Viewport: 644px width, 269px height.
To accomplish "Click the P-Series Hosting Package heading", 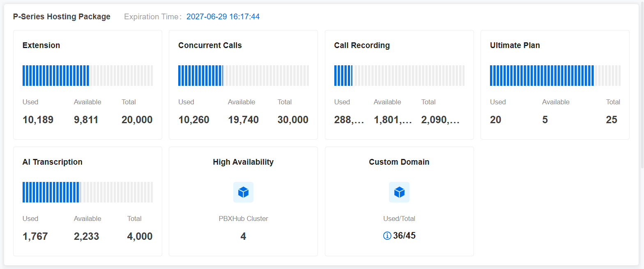I will point(62,17).
